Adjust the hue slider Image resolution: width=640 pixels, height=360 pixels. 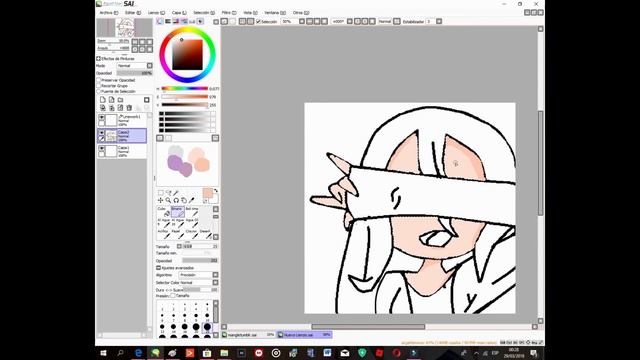tap(184, 89)
